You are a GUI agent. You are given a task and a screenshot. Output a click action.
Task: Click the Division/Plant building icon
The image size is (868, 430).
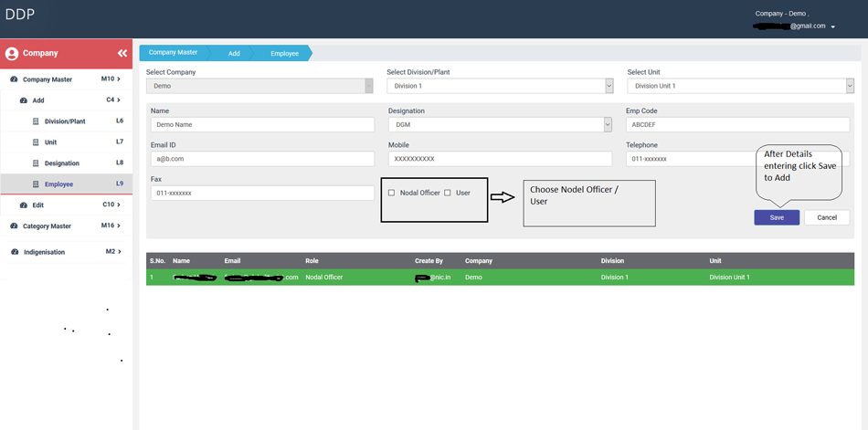point(37,121)
